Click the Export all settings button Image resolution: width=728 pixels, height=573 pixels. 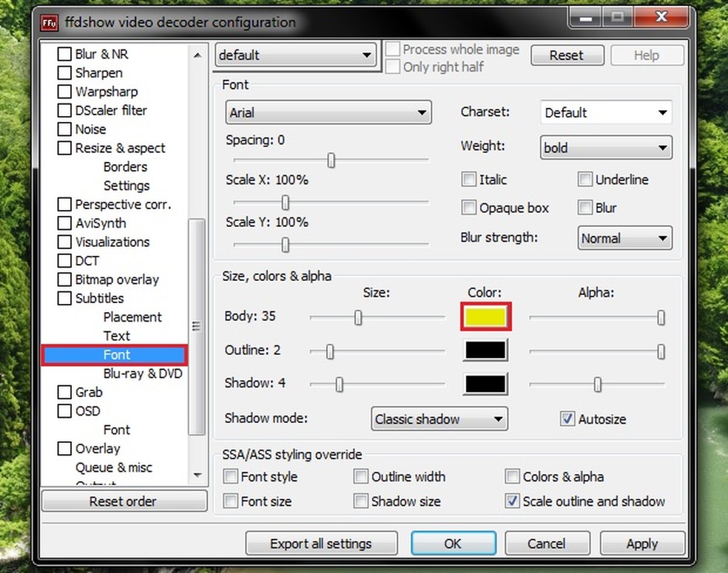(x=321, y=543)
